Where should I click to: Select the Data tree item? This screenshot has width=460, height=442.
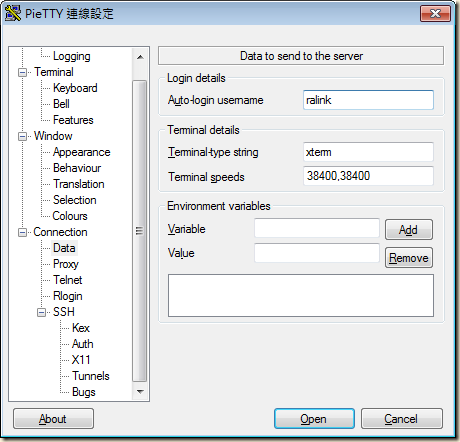pyautogui.click(x=64, y=248)
